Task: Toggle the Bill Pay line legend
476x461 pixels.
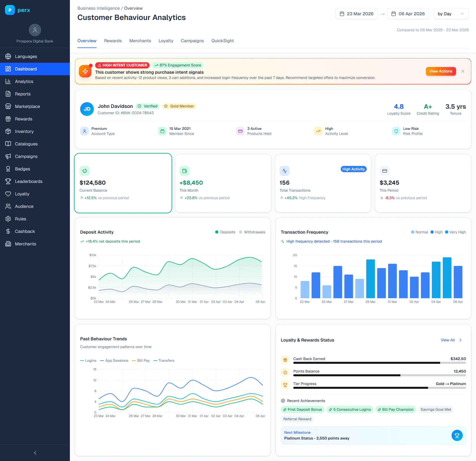Action: [141, 361]
